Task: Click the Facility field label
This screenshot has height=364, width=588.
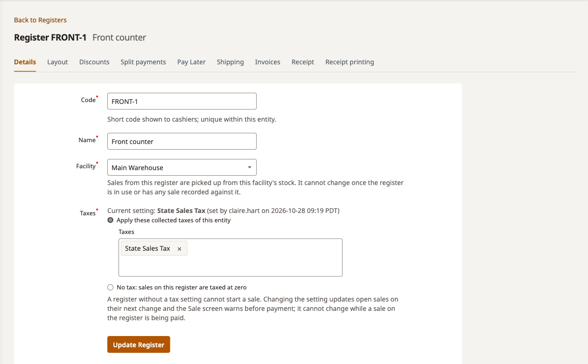Action: tap(86, 166)
